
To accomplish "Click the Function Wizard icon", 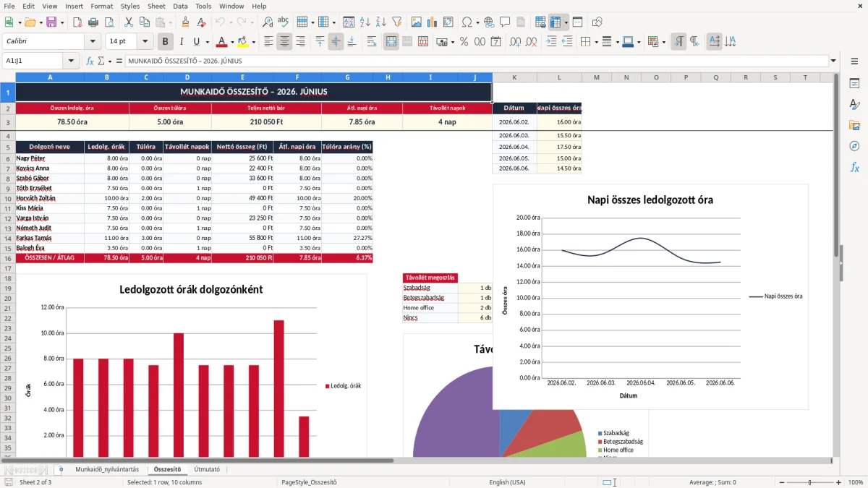I will pos(90,61).
